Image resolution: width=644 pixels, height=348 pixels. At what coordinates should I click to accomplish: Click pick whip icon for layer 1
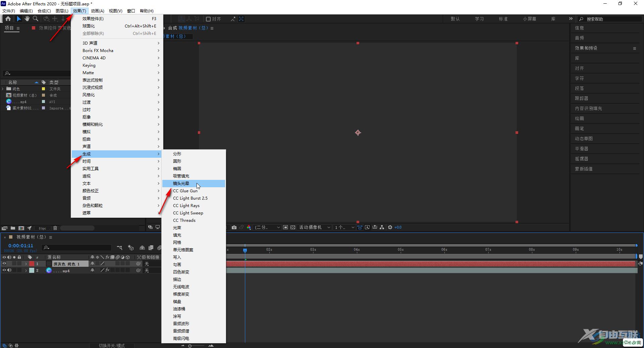pos(138,264)
